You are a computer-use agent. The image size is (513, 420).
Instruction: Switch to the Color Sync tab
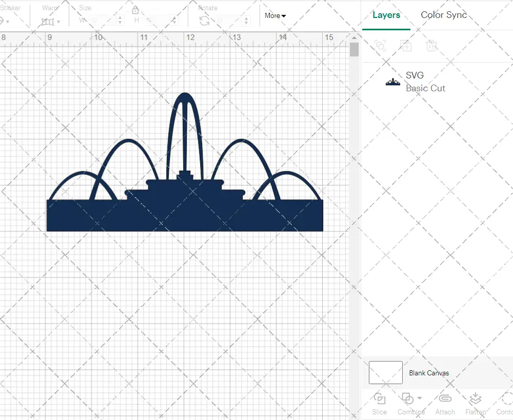[444, 15]
